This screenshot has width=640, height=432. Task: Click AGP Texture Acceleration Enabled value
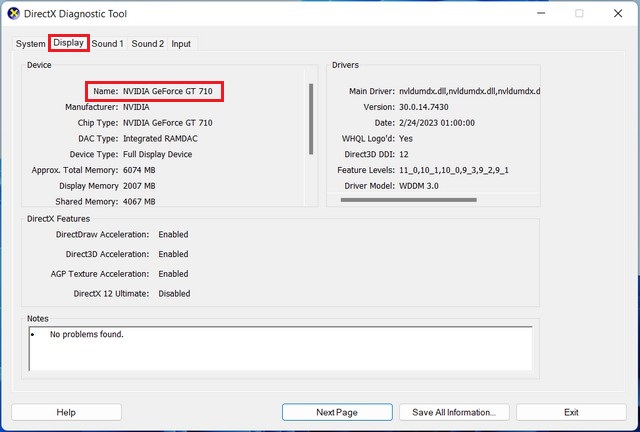click(173, 274)
